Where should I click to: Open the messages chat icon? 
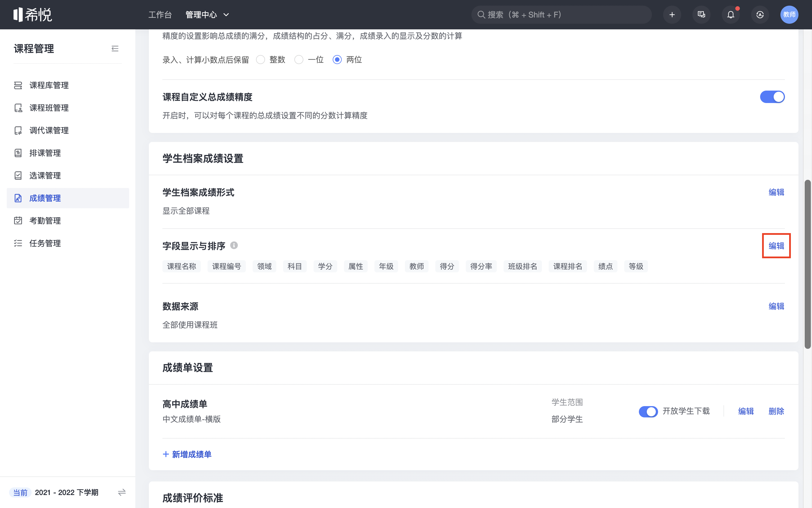701,15
